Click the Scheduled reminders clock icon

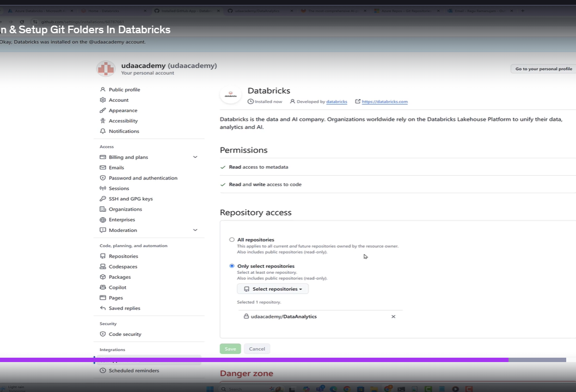click(x=103, y=371)
